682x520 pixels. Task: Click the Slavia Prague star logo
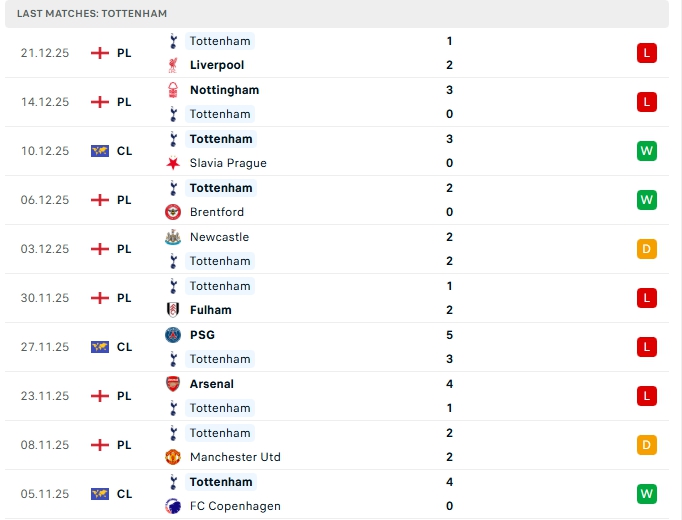click(x=173, y=163)
